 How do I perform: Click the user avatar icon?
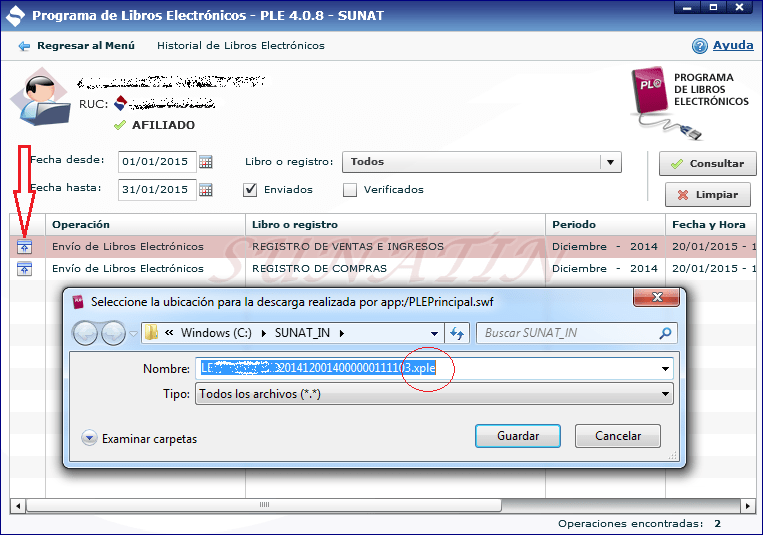click(x=40, y=97)
